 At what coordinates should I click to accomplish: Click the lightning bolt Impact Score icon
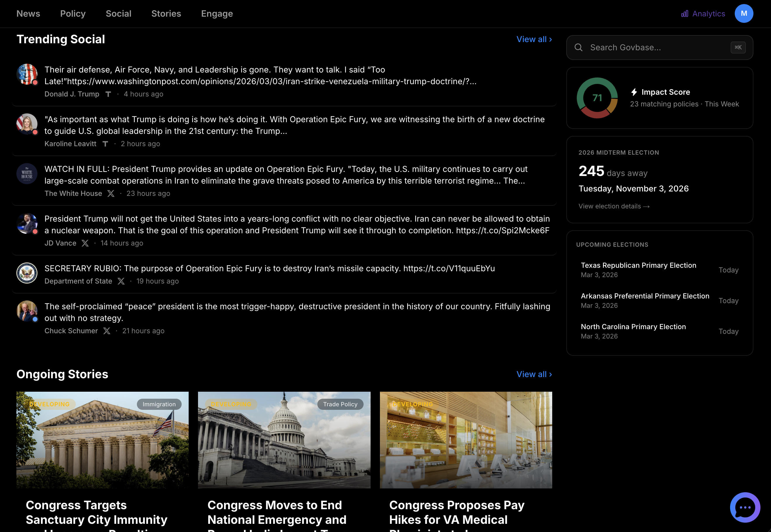pyautogui.click(x=634, y=92)
